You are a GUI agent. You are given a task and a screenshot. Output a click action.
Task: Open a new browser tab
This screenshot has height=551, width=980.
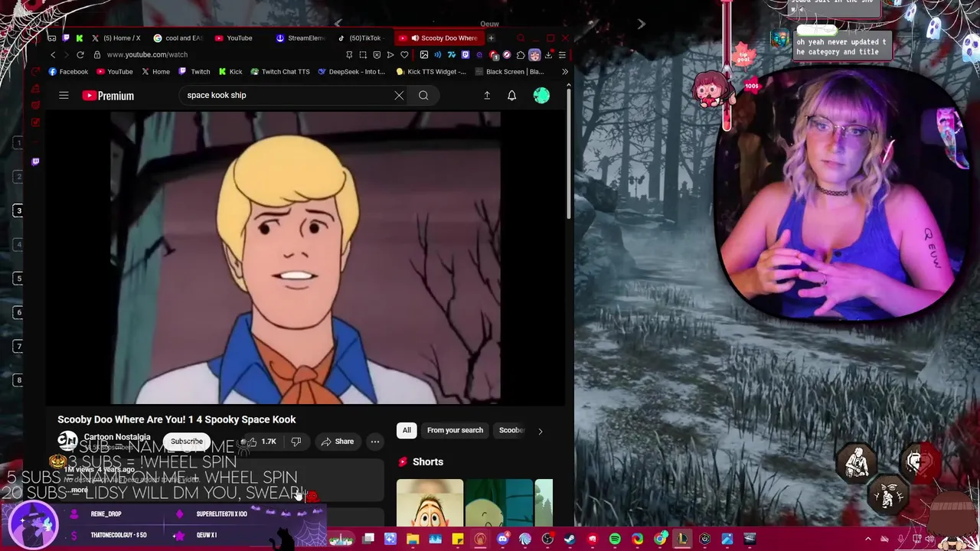click(x=491, y=38)
